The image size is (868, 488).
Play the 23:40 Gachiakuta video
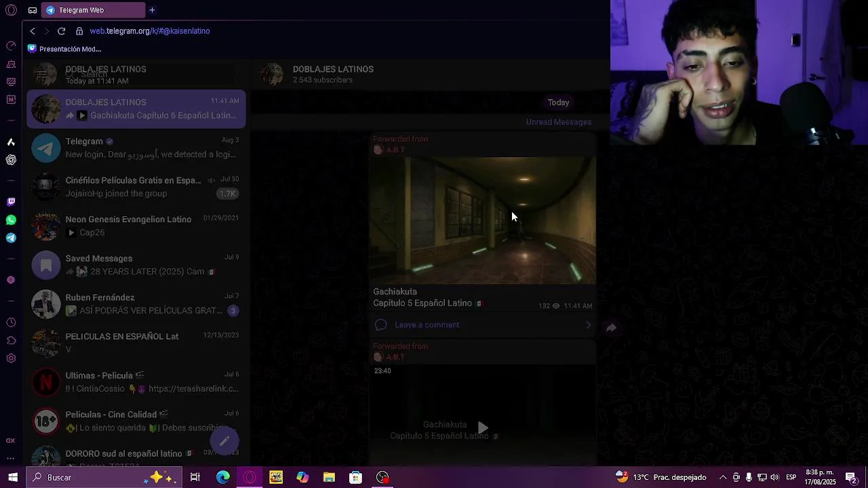(483, 428)
